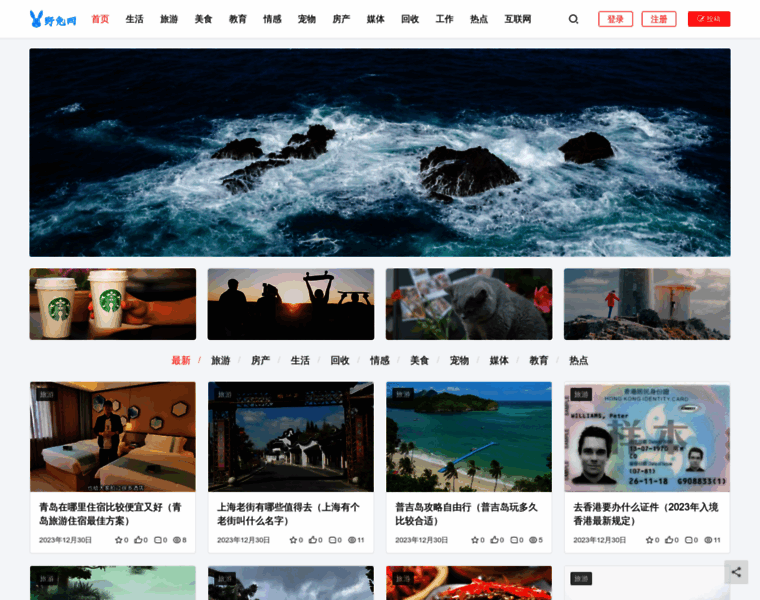Open 教育 in top navigation
The width and height of the screenshot is (760, 600).
(x=238, y=19)
